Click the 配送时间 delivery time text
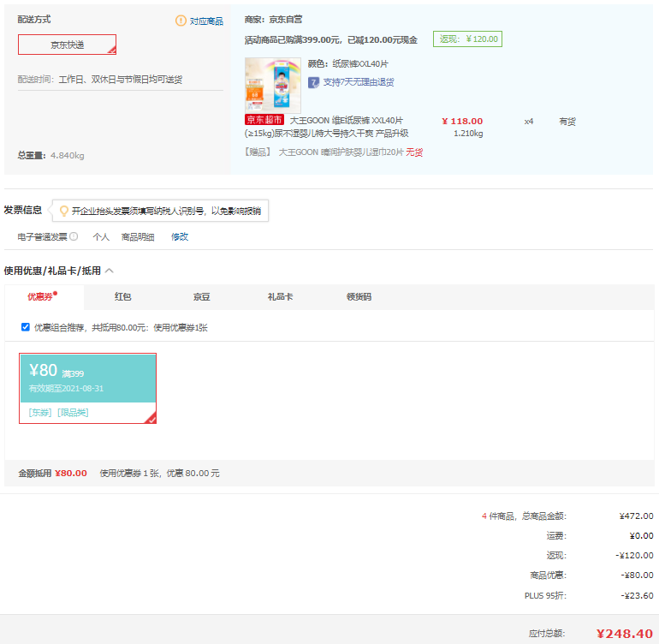Screen dimensions: 659x644 pyautogui.click(x=100, y=80)
